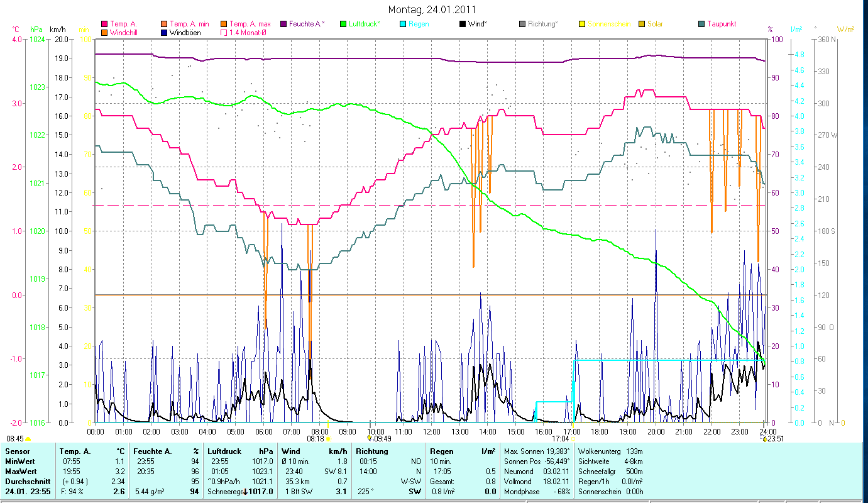Click the 06:00 time axis label

(x=263, y=431)
